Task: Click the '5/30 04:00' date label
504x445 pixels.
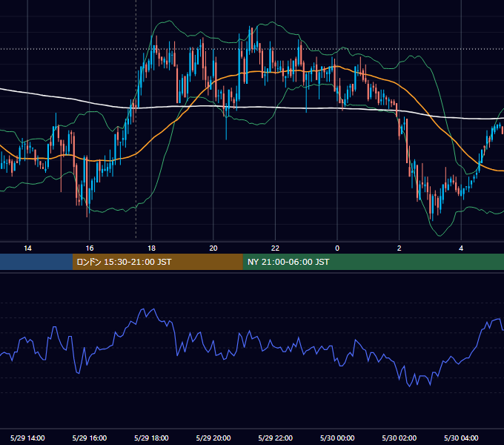Action: 461,438
